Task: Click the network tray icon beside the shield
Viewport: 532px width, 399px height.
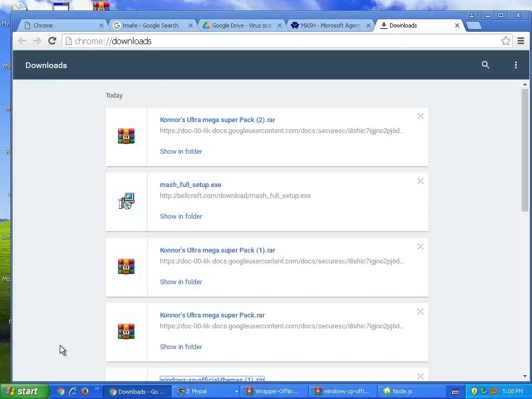Action: point(484,391)
